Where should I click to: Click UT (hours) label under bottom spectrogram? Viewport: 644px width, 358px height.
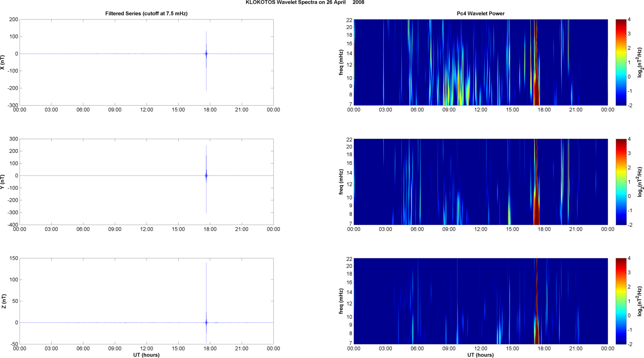(481, 355)
